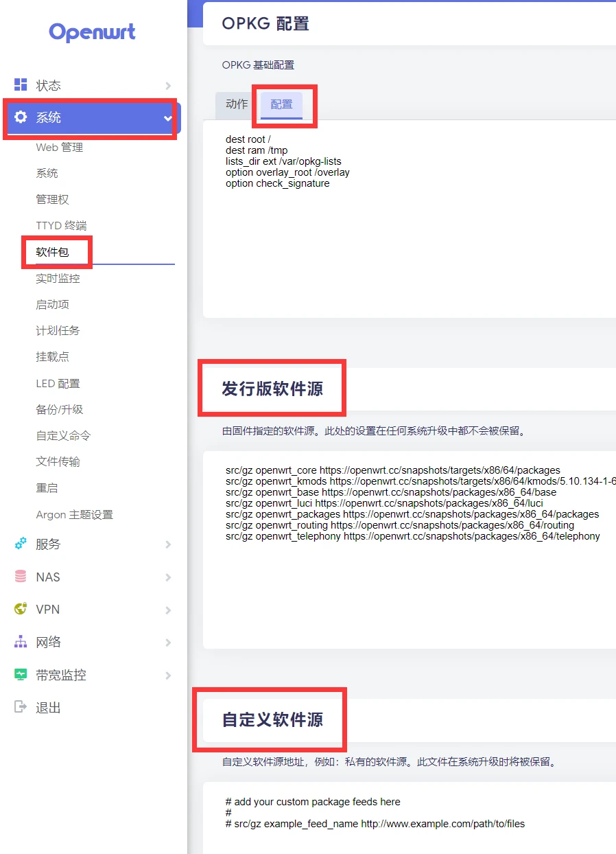Click the 'src/gz openwrt_luci' feed line
The width and height of the screenshot is (616, 854).
coord(384,503)
